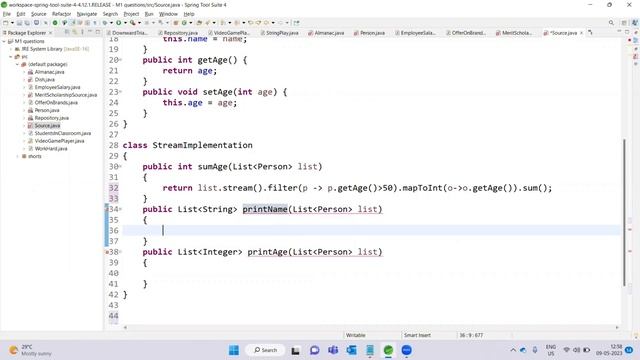This screenshot has width=640, height=360.
Task: Select MeritScholarshipSource.java in Package Explorer
Action: [x=66, y=95]
